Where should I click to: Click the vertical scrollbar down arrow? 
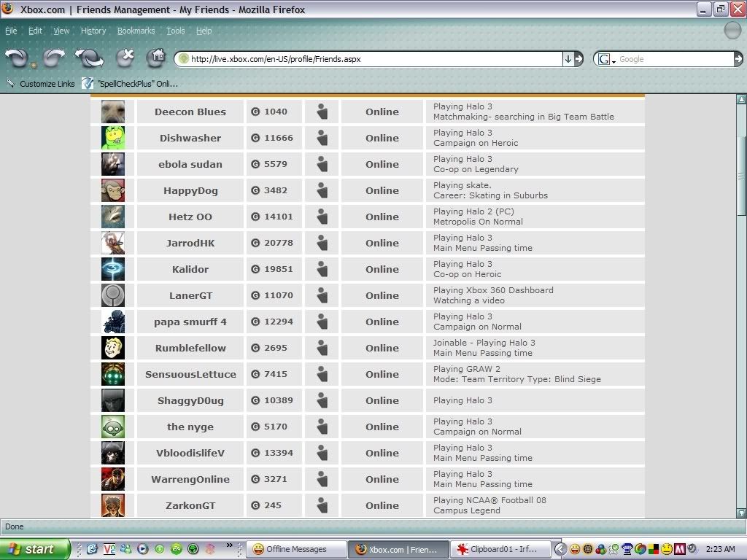(741, 513)
